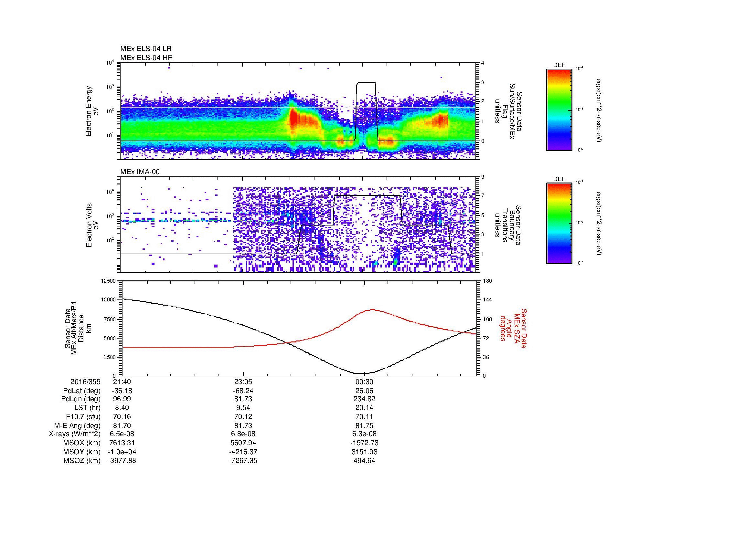Click X-rays value 6.3e-08
The image size is (756, 534).
[x=364, y=434]
